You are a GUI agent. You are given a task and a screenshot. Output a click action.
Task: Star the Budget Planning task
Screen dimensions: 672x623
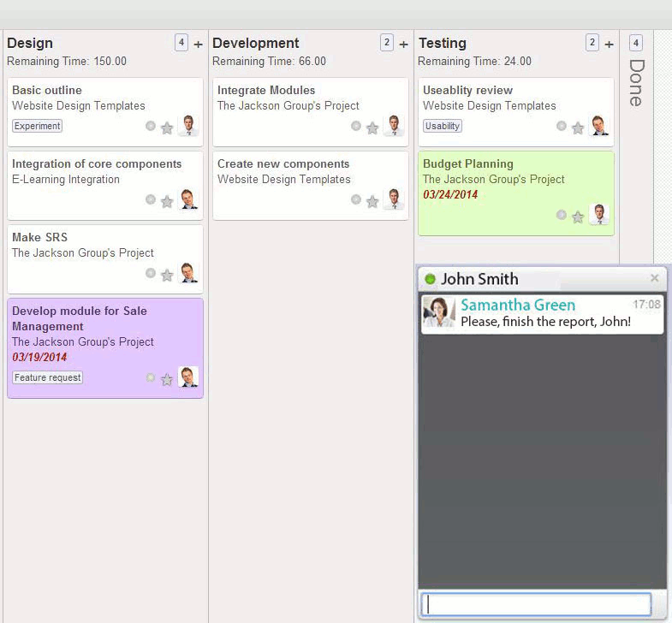[x=578, y=217]
